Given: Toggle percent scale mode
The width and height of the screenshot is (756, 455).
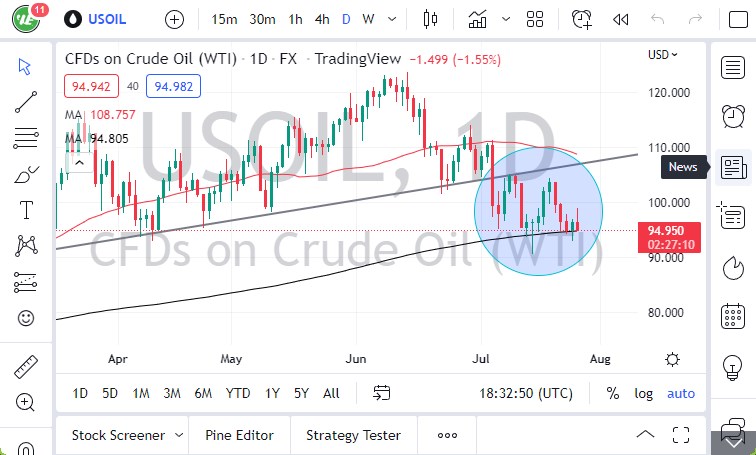Looking at the screenshot, I should pyautogui.click(x=612, y=393).
